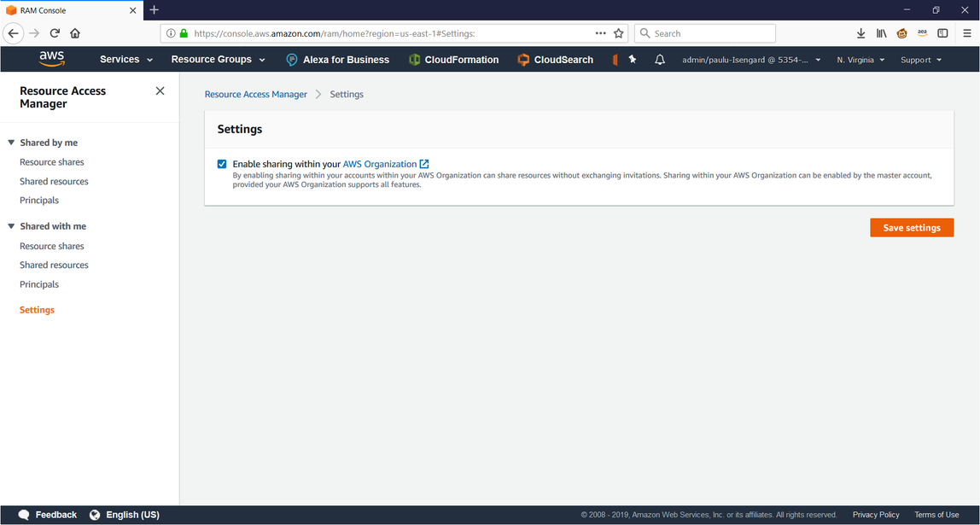This screenshot has height=525, width=980.
Task: Open Resource shares under Shared with me
Action: (x=52, y=246)
